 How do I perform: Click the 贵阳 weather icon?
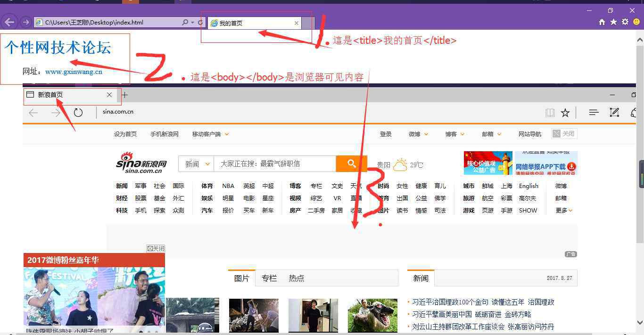[x=400, y=164]
